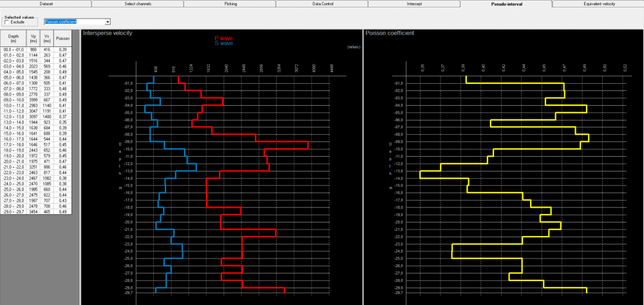The image size is (644, 305).
Task: Click the red P wave legend label
Action: pos(223,38)
